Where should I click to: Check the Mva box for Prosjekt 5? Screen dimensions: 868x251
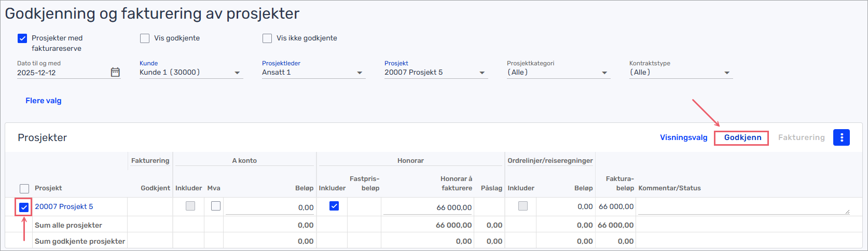[216, 206]
